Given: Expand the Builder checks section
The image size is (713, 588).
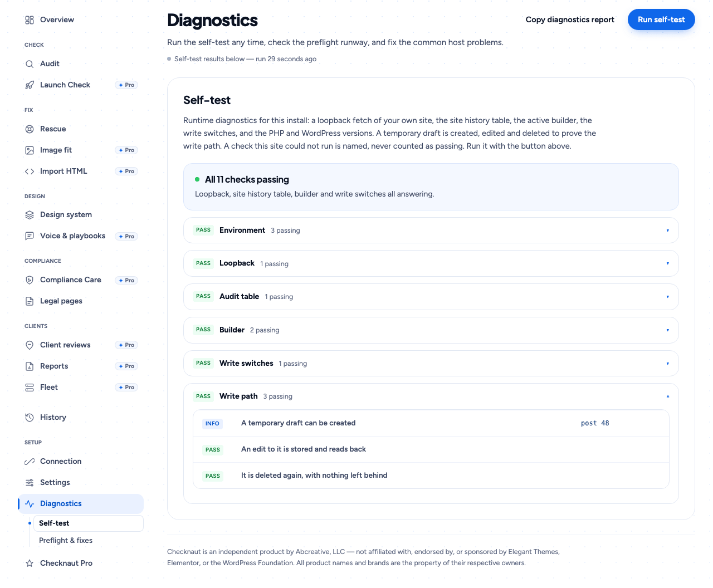Looking at the screenshot, I should (x=431, y=330).
